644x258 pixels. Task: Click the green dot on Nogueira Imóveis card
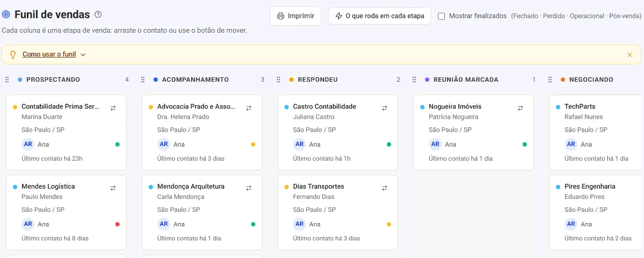tap(525, 145)
